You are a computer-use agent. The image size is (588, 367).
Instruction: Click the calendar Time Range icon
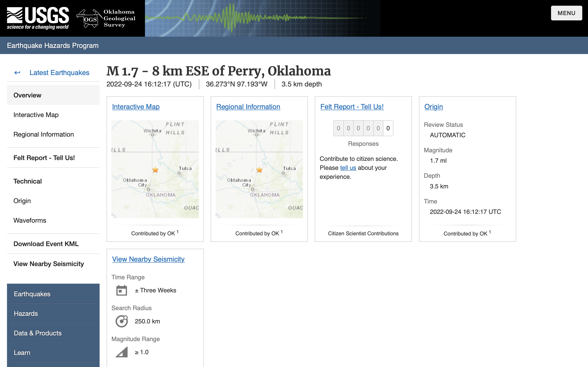click(x=121, y=290)
